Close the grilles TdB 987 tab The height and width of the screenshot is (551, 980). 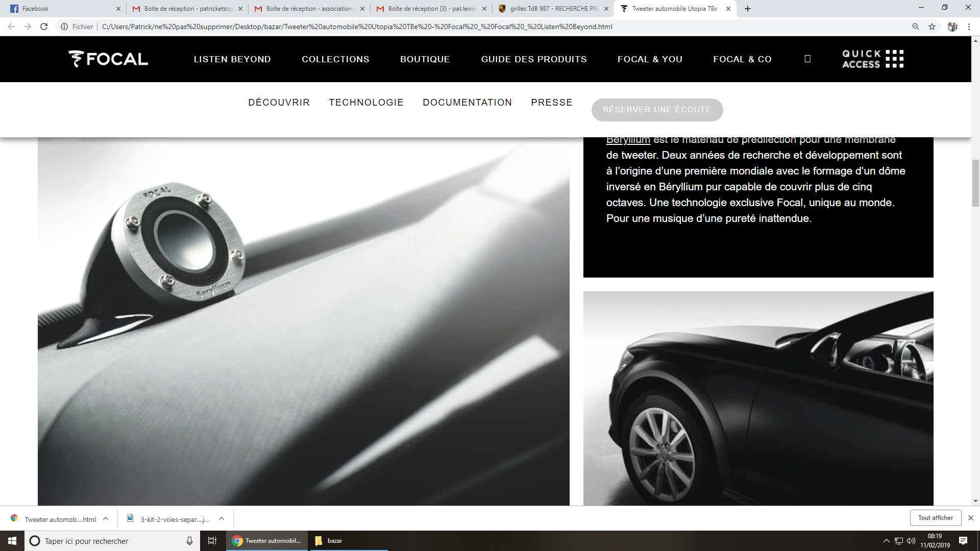(x=606, y=9)
